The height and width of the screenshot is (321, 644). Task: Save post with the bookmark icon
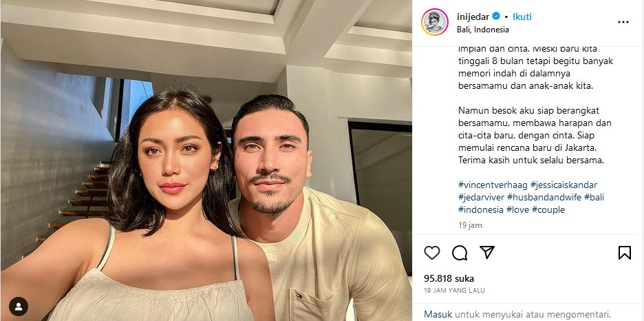point(624,252)
